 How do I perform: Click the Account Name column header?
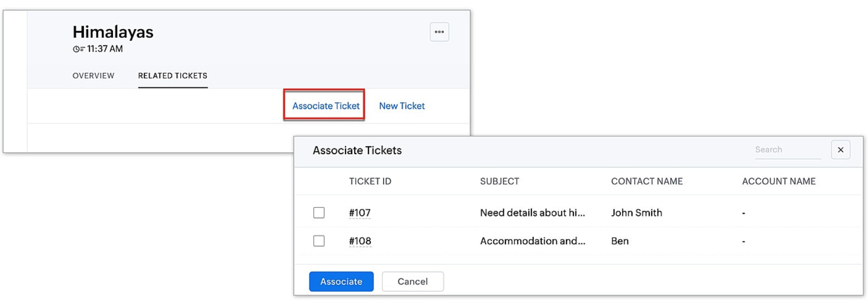click(x=778, y=182)
